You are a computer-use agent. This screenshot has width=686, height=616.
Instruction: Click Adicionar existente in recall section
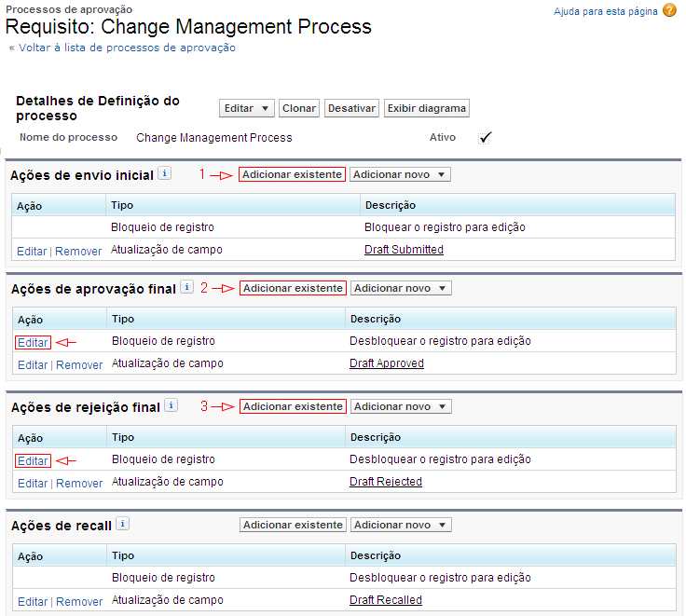click(x=293, y=525)
